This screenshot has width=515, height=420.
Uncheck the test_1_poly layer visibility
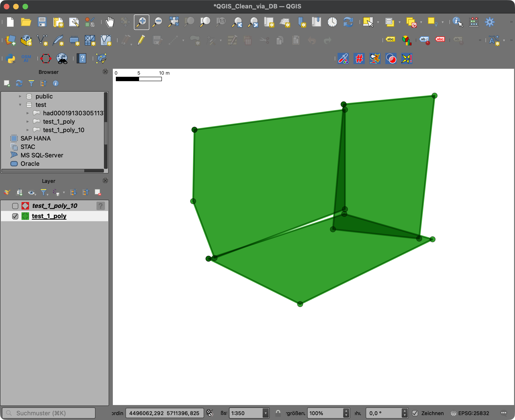click(x=15, y=216)
